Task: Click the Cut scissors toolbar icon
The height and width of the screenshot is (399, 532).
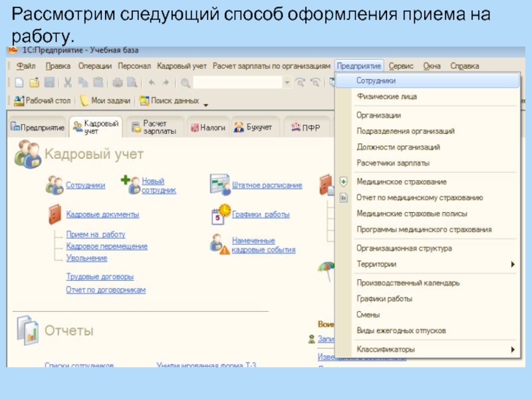Action: tap(68, 82)
